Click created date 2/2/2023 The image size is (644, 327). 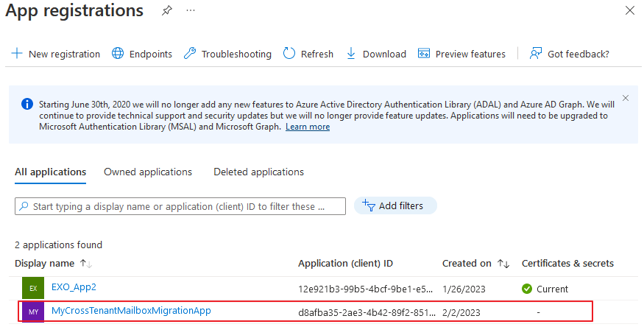tap(461, 312)
